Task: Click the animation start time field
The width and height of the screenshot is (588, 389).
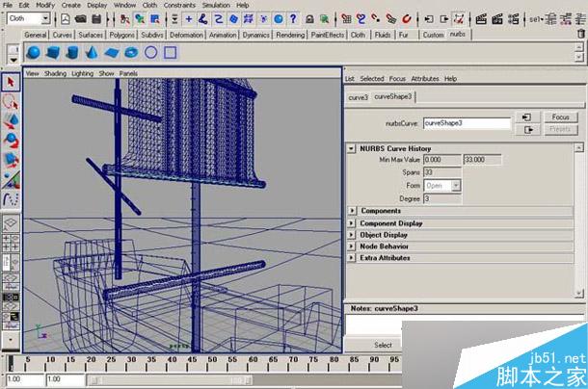Action: [25, 379]
